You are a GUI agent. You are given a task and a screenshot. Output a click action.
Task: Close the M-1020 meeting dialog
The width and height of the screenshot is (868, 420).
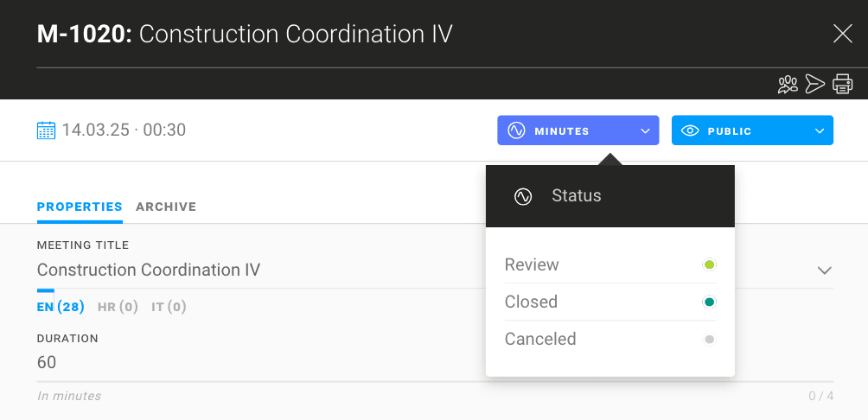842,34
